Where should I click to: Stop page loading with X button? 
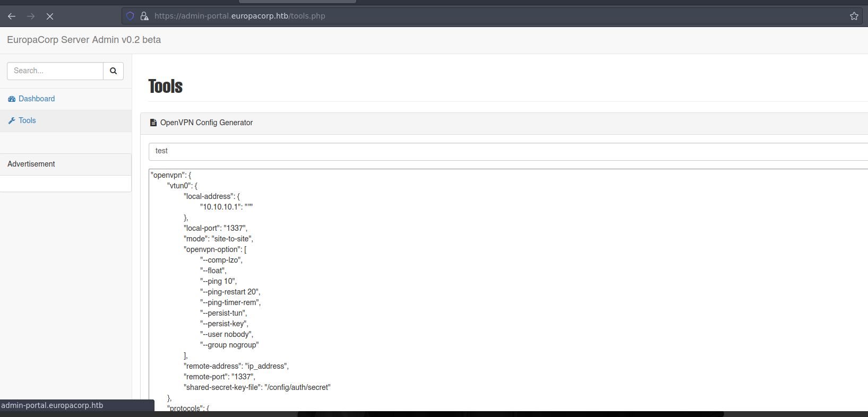[50, 16]
